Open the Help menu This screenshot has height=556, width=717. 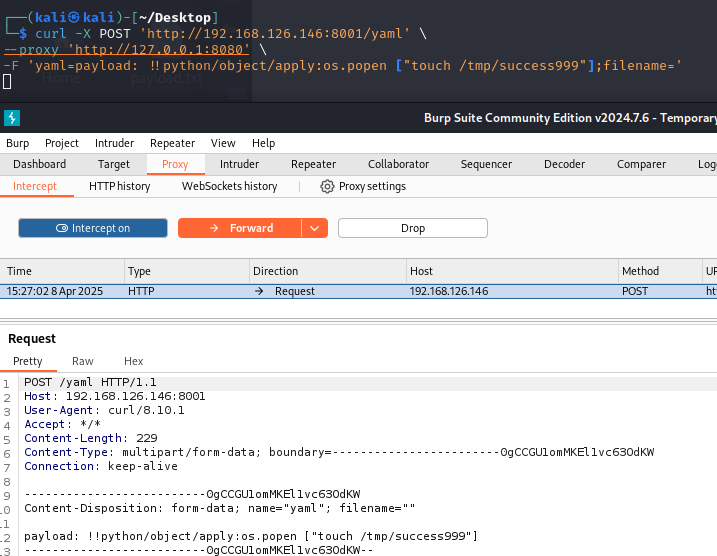pos(263,143)
